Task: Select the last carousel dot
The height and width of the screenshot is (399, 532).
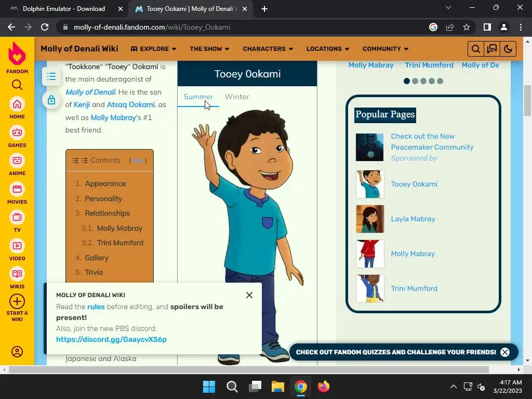Action: [440, 81]
